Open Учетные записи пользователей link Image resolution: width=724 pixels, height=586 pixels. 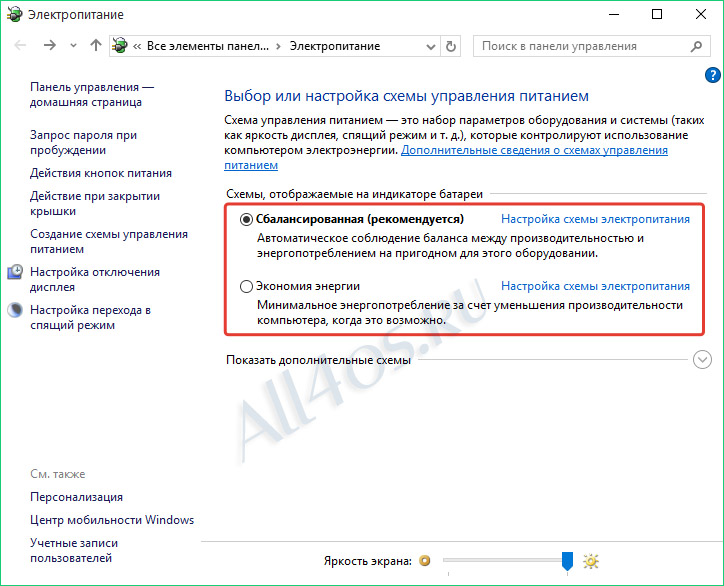pos(74,550)
